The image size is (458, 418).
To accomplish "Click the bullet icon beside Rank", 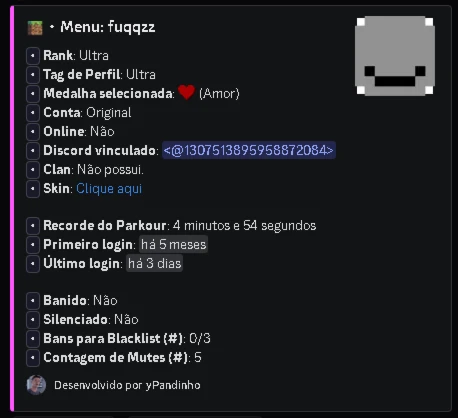I will 33,56.
